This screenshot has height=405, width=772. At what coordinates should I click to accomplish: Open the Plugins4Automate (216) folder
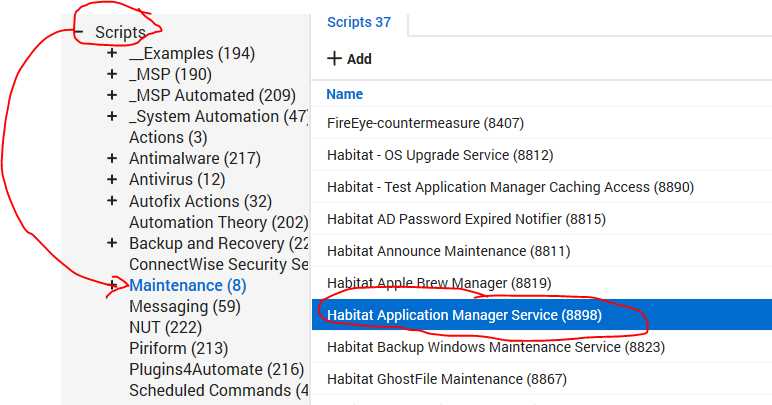click(202, 369)
